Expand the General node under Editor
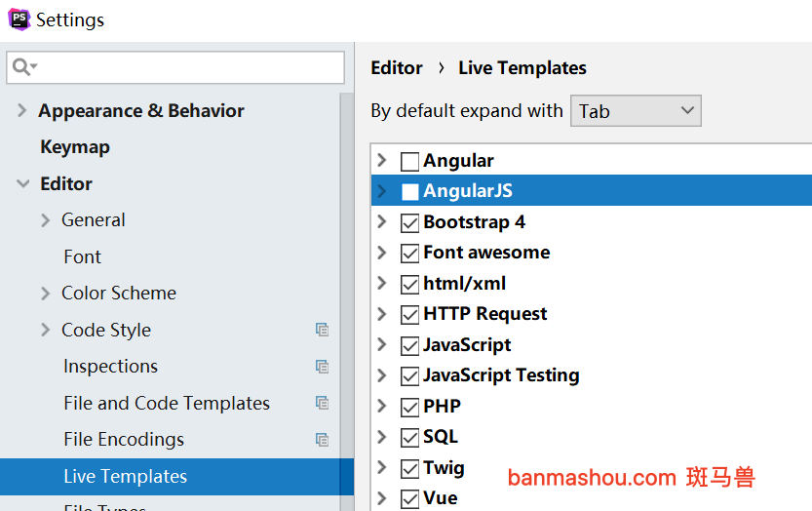 pos(46,220)
